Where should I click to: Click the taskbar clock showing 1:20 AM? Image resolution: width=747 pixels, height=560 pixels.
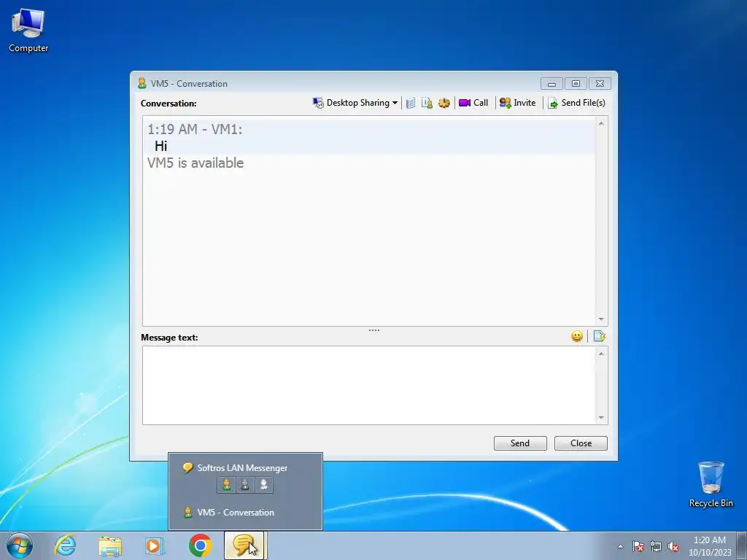[x=710, y=546]
